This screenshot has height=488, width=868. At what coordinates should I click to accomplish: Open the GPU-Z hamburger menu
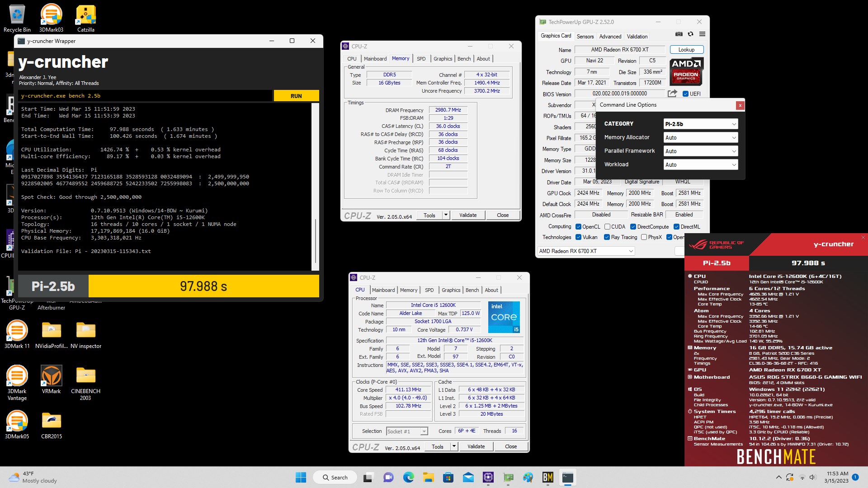click(702, 34)
